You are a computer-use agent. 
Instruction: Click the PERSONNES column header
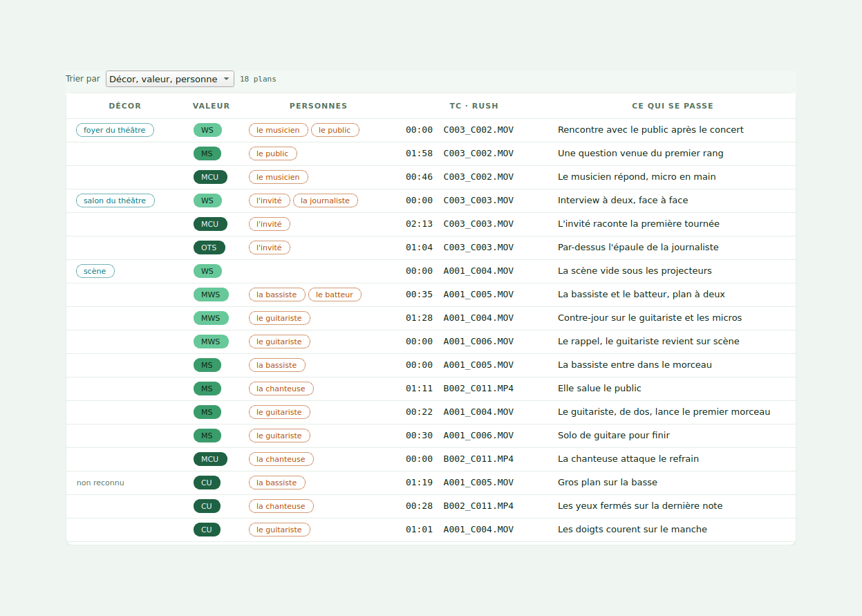tap(319, 106)
